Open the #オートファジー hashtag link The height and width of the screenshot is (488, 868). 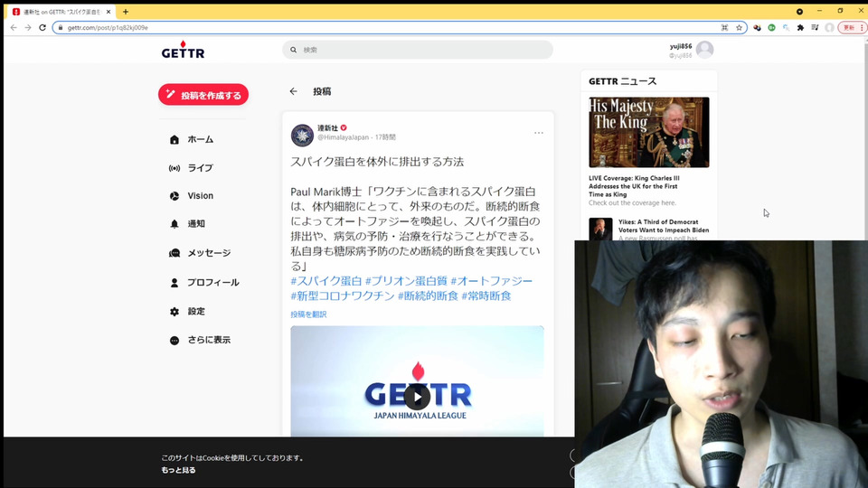pos(492,281)
